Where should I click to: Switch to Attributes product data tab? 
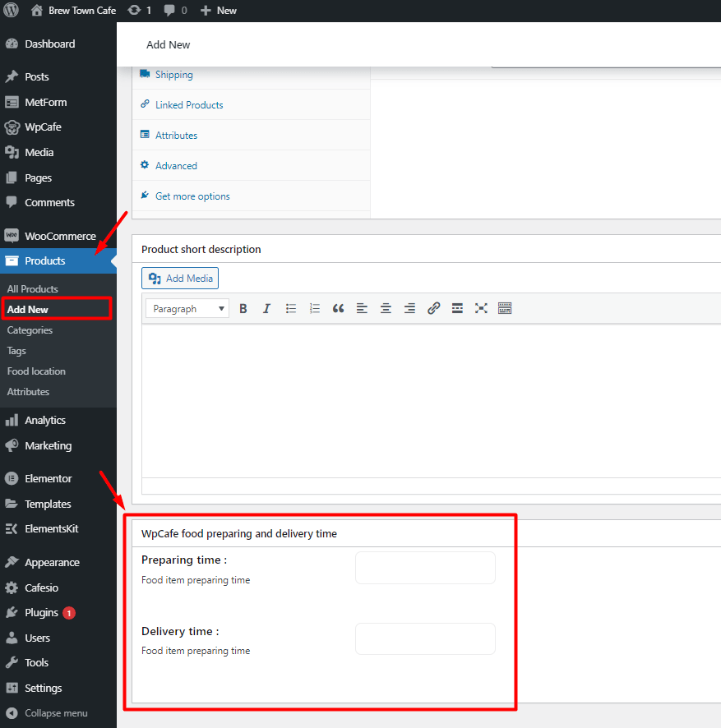pos(252,135)
